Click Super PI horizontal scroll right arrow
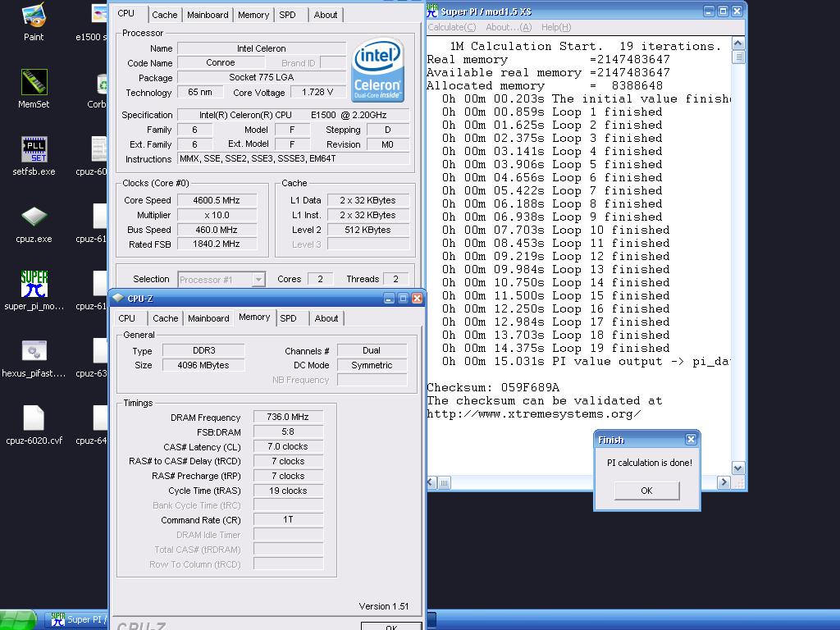The width and height of the screenshot is (840, 630). click(x=724, y=482)
